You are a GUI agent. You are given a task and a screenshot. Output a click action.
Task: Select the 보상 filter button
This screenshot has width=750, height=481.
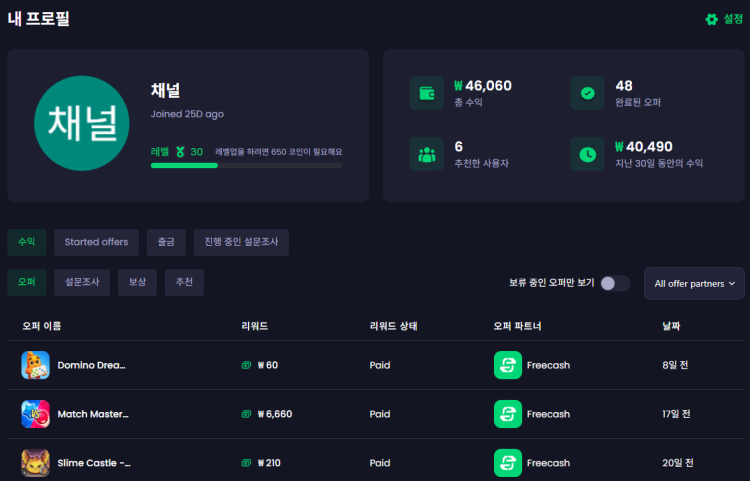pyautogui.click(x=137, y=282)
